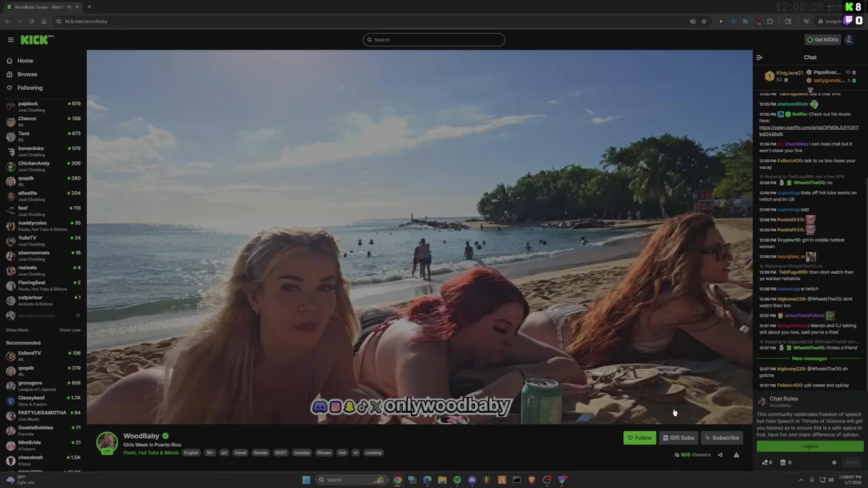868x488 pixels.
Task: Click the cosplay stream tag
Action: click(x=302, y=453)
